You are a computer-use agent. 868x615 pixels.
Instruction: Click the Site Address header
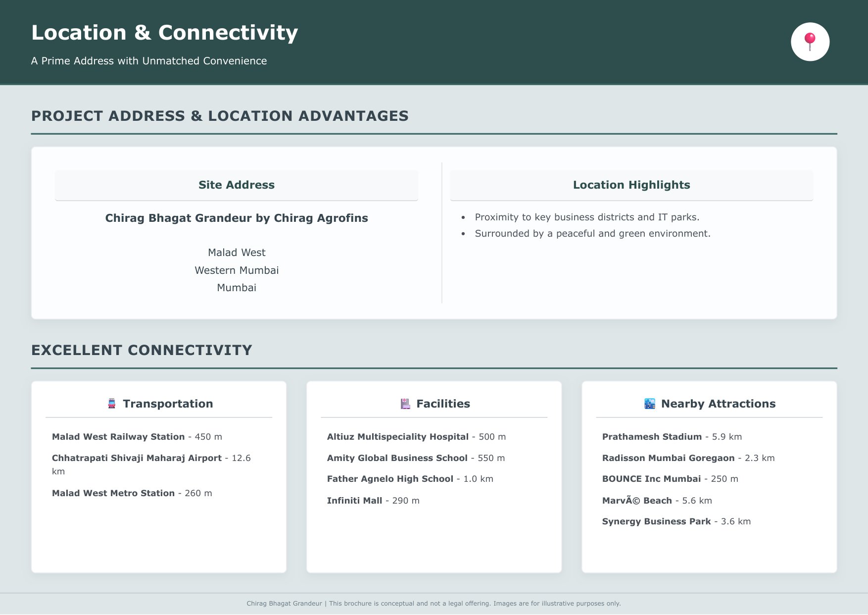tap(237, 185)
